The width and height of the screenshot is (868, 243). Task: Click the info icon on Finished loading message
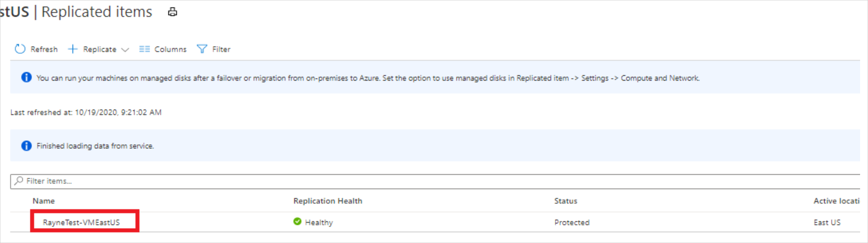26,145
